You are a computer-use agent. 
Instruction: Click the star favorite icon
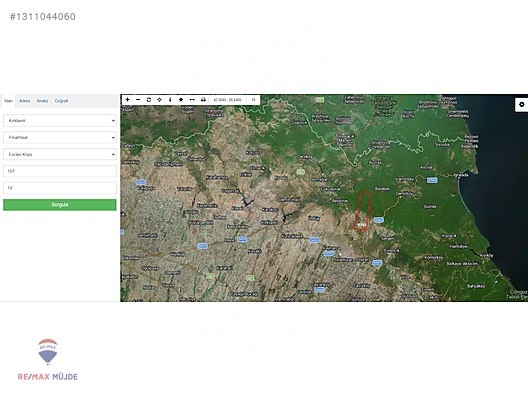coord(181,100)
